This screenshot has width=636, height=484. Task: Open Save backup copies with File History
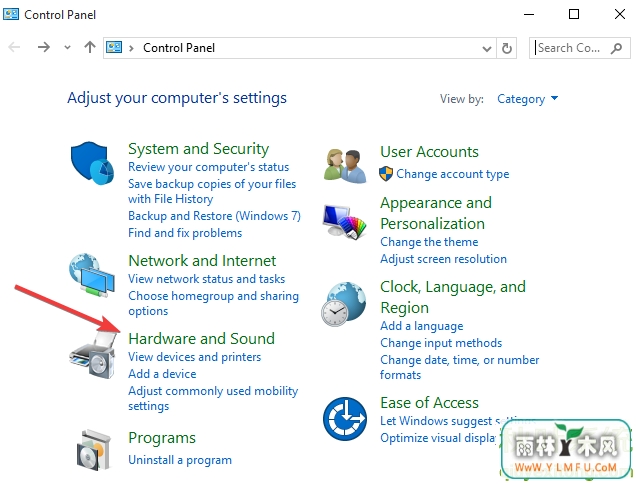point(212,191)
